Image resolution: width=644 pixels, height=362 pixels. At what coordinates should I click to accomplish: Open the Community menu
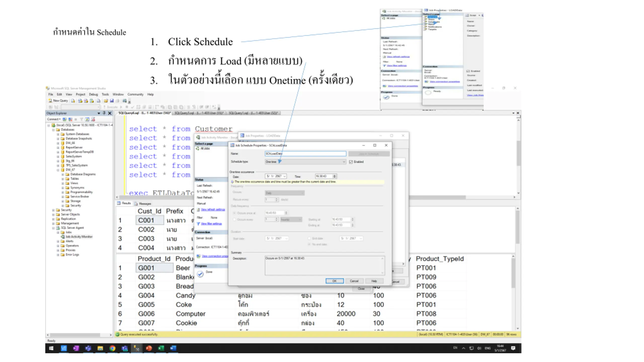point(135,95)
